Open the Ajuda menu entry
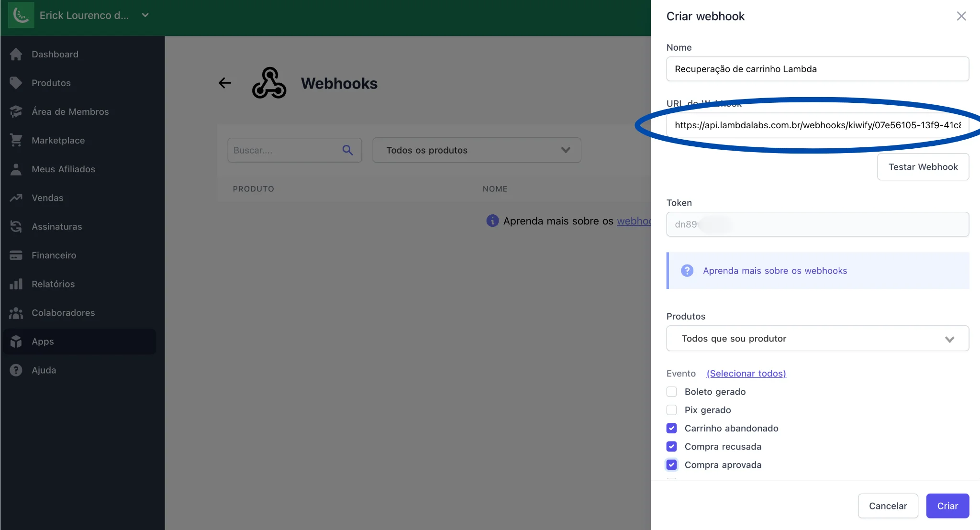This screenshot has width=980, height=530. click(x=44, y=370)
